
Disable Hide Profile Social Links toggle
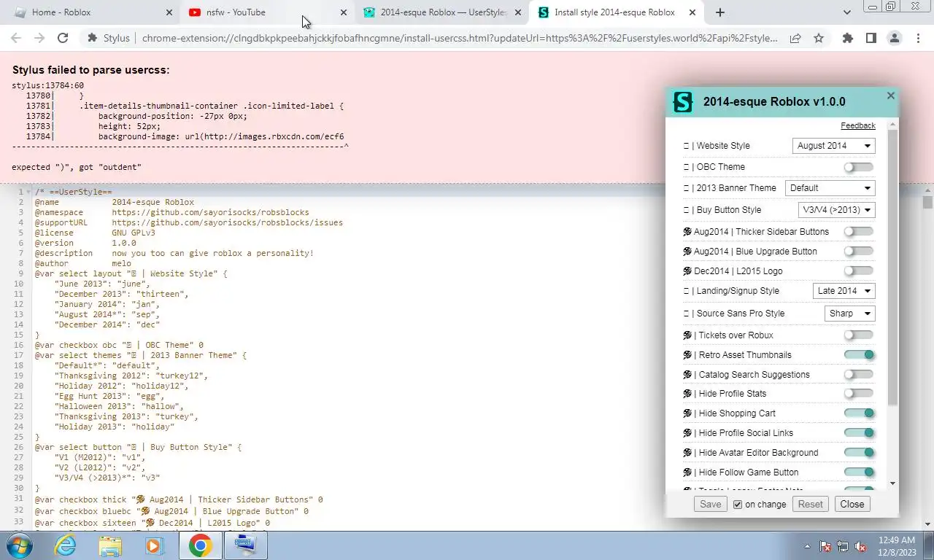[859, 432]
